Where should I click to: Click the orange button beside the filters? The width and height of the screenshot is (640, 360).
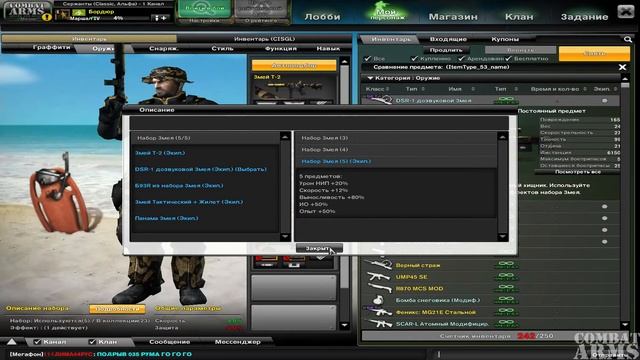coord(594,53)
